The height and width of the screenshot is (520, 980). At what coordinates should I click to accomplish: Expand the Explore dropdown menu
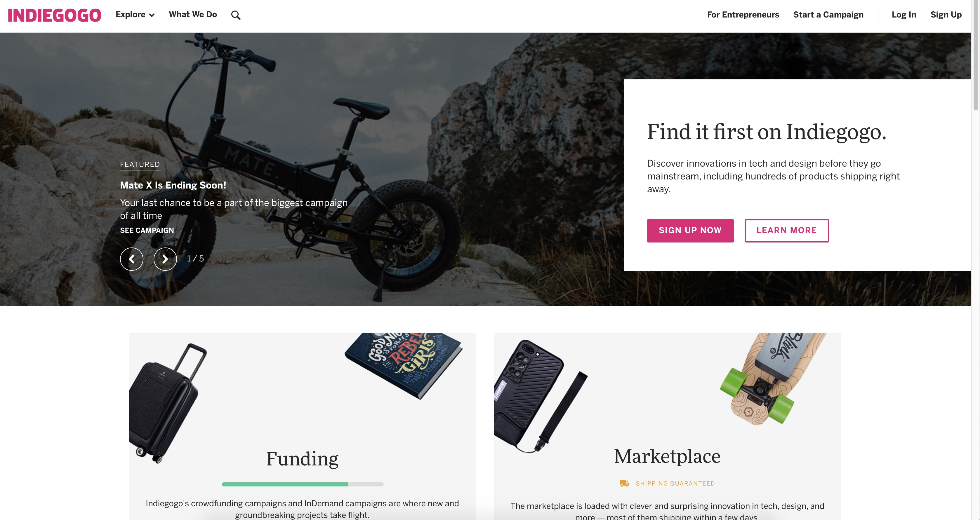tap(135, 15)
